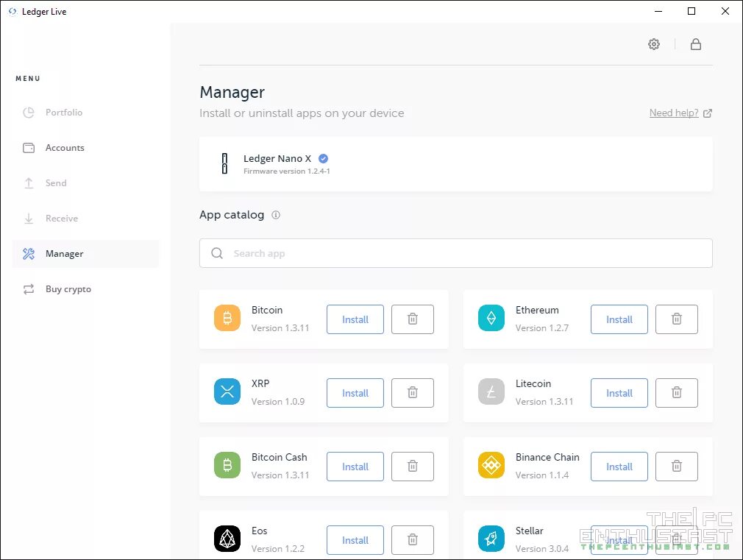The image size is (743, 560).
Task: Open settings via the gear icon
Action: [654, 44]
